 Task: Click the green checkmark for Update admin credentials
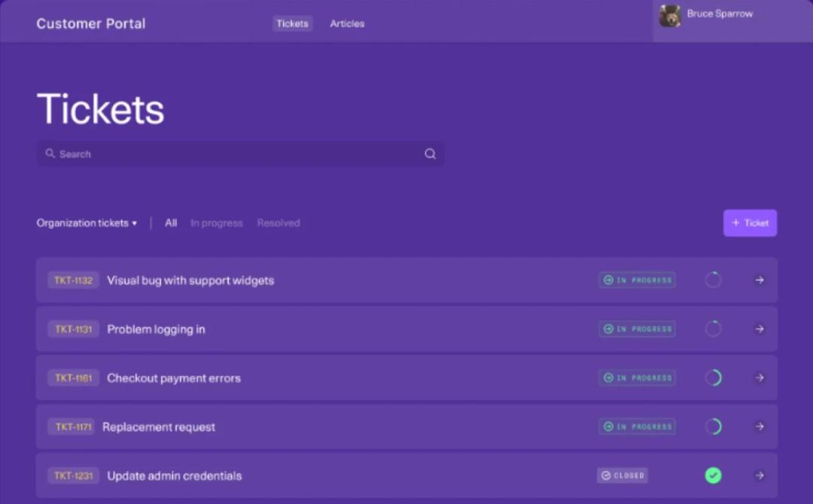tap(713, 475)
